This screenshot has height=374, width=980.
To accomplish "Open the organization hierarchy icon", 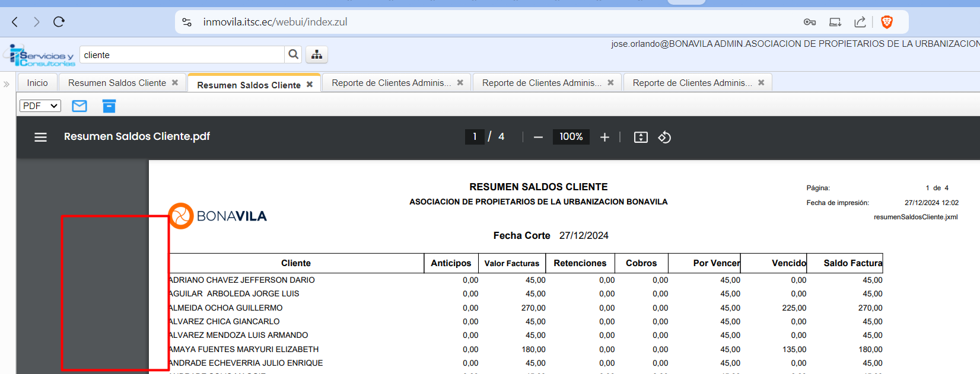I will pyautogui.click(x=317, y=55).
